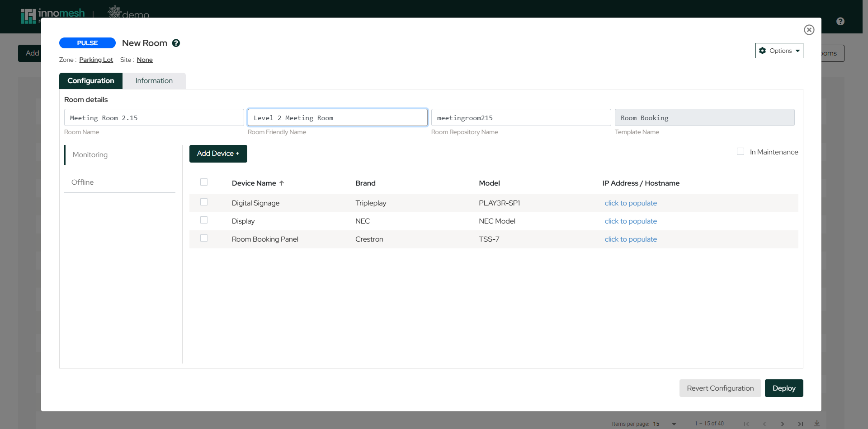Go to previous page icon
This screenshot has height=429, width=868.
(x=764, y=424)
